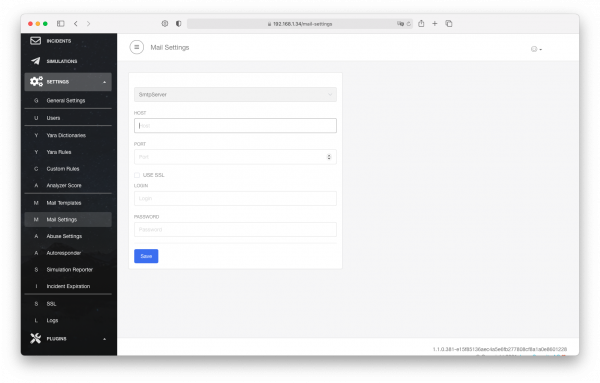Click the Port number stepper
Image resolution: width=600 pixels, height=383 pixels.
[329, 157]
